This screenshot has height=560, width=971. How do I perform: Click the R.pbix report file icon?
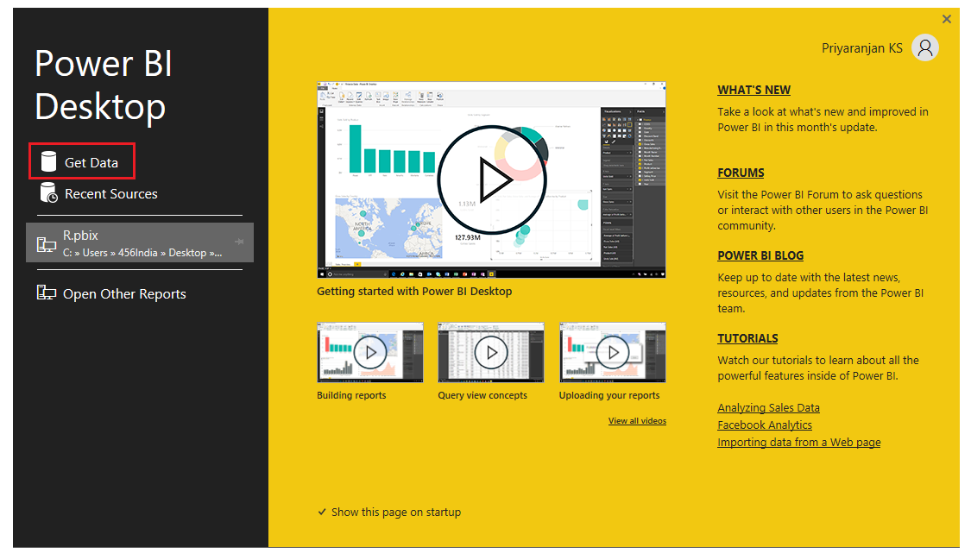pos(47,244)
